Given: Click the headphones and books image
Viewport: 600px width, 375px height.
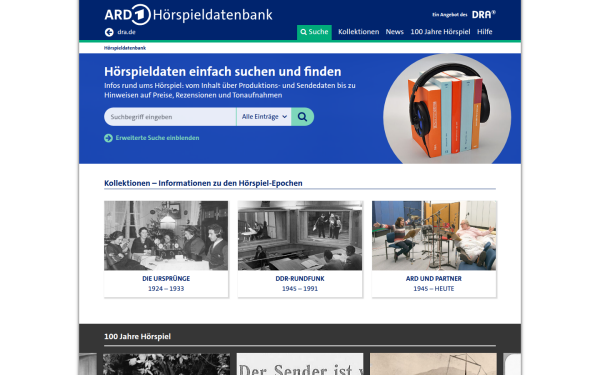Looking at the screenshot, I should [447, 109].
